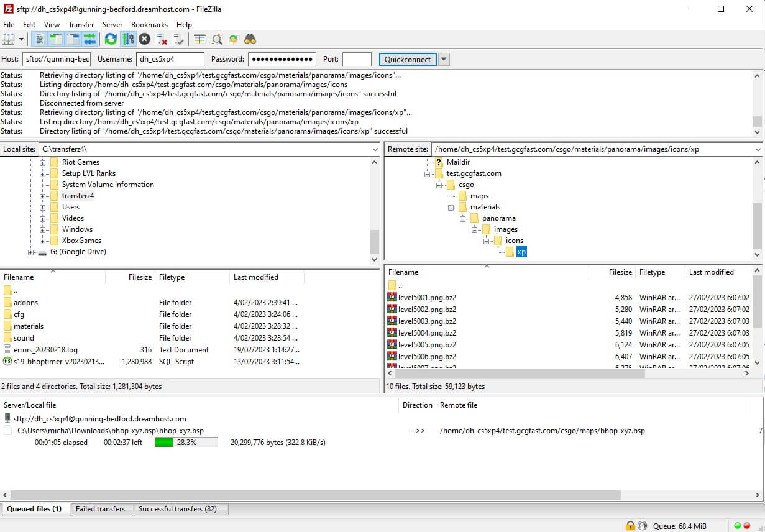This screenshot has width=765, height=532.
Task: Open the Remote site path dropdown
Action: tap(758, 149)
